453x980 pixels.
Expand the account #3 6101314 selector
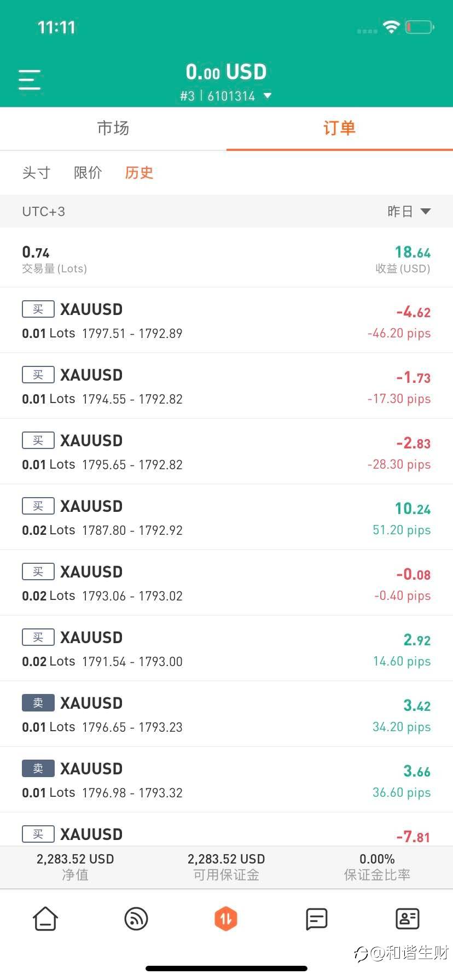226,96
